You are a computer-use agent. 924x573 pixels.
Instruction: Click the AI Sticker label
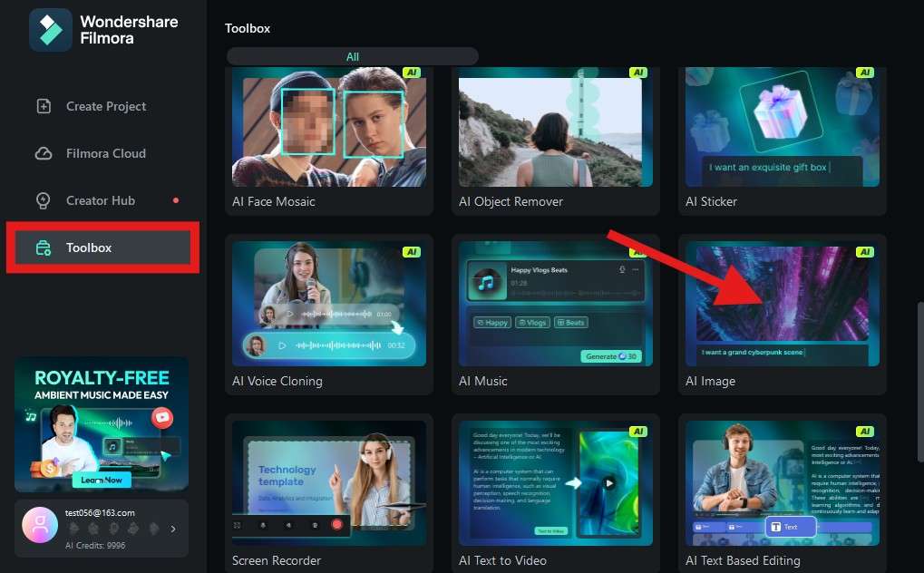pyautogui.click(x=711, y=201)
